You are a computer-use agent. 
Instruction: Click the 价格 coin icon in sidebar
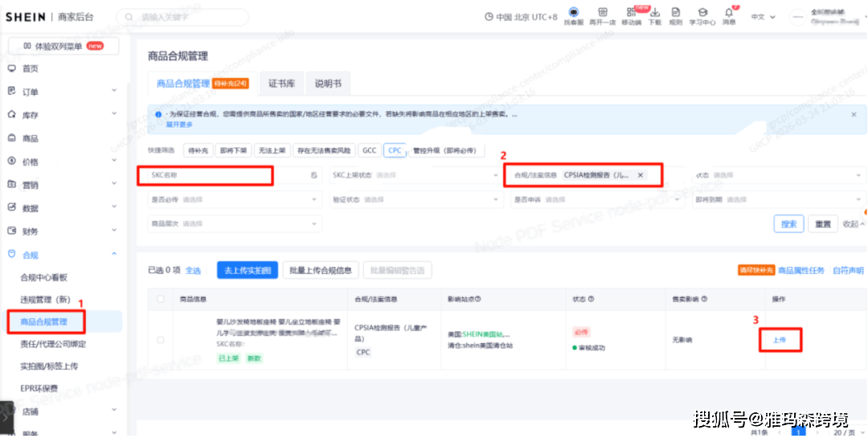pyautogui.click(x=11, y=161)
